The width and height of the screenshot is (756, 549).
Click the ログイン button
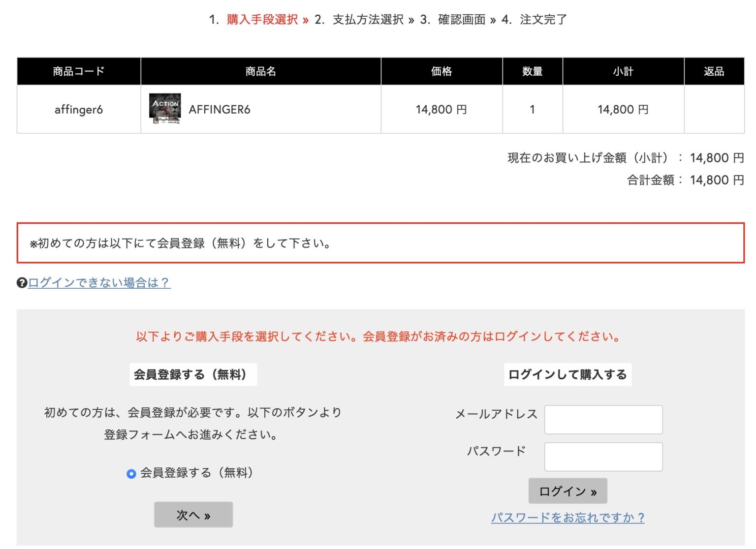pos(567,490)
